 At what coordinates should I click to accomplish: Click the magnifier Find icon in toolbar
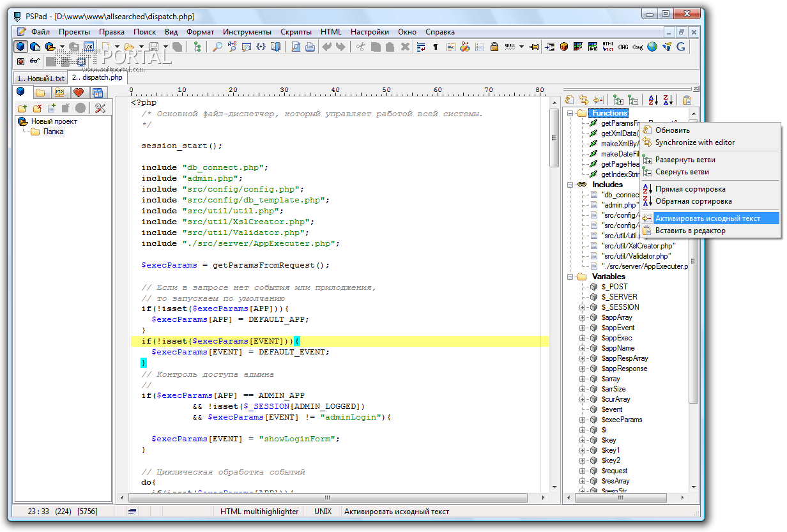coord(218,47)
